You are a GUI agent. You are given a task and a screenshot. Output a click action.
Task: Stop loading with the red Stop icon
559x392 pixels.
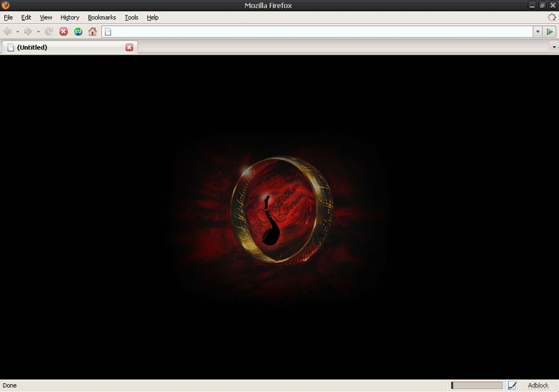pyautogui.click(x=64, y=31)
